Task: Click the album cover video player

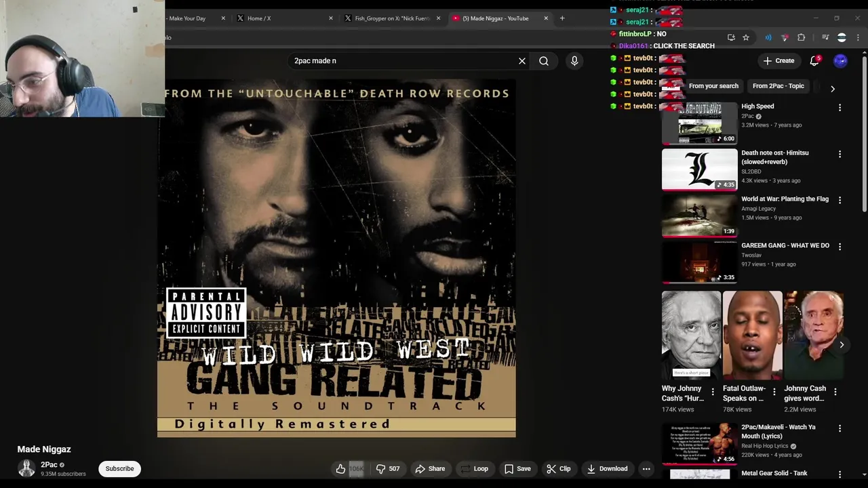Action: click(x=336, y=258)
